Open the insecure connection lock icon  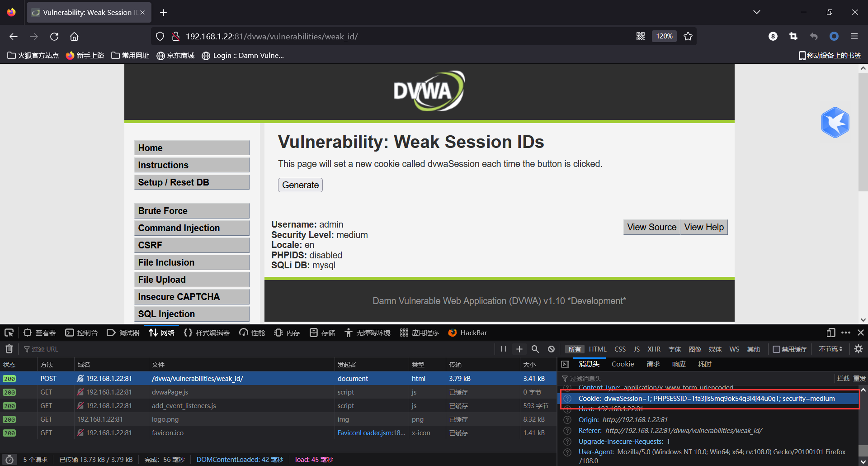pyautogui.click(x=176, y=37)
